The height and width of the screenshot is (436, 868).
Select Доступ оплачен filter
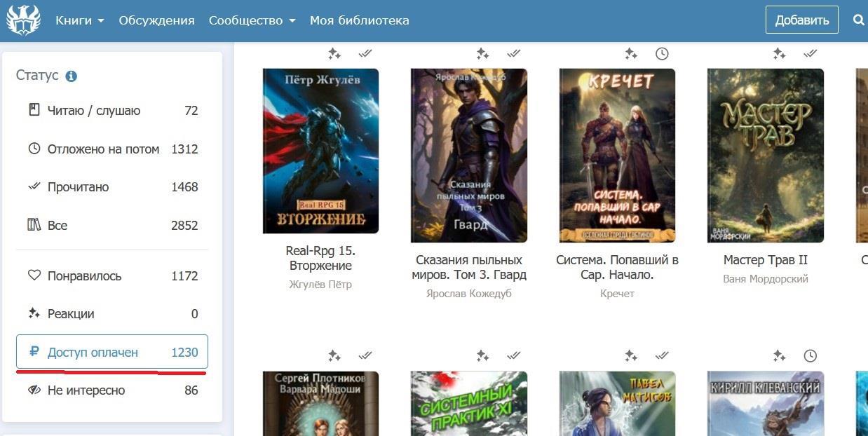tap(112, 352)
